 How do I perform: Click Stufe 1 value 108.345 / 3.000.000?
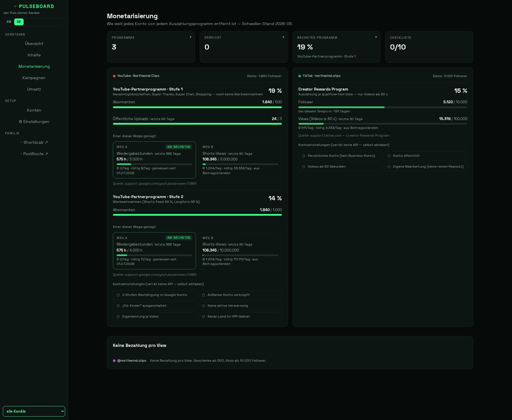click(x=220, y=159)
